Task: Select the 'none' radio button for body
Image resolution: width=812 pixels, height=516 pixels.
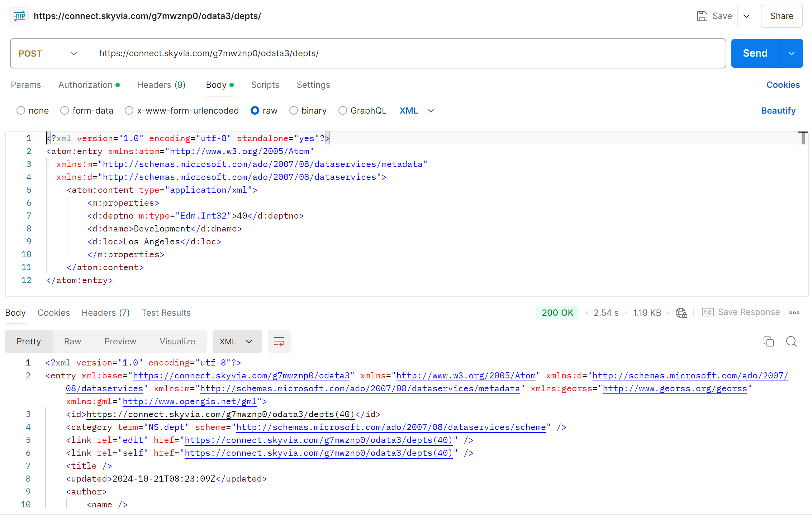Action: [x=21, y=111]
